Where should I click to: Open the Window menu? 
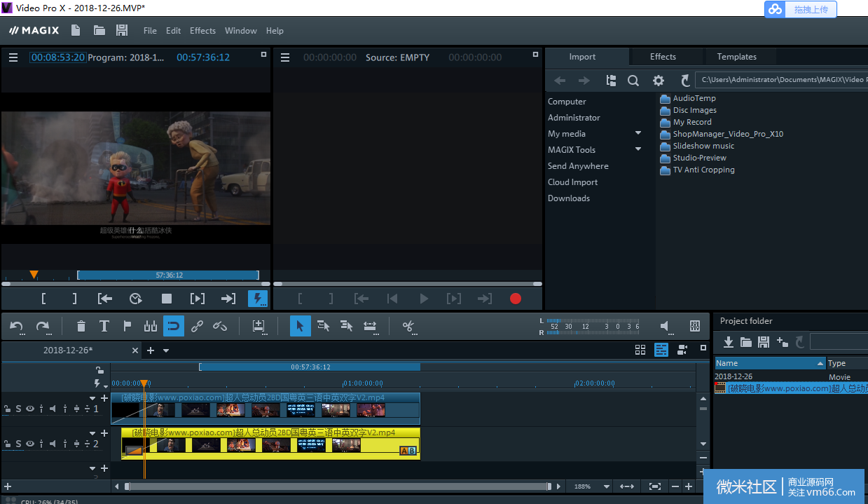point(240,30)
